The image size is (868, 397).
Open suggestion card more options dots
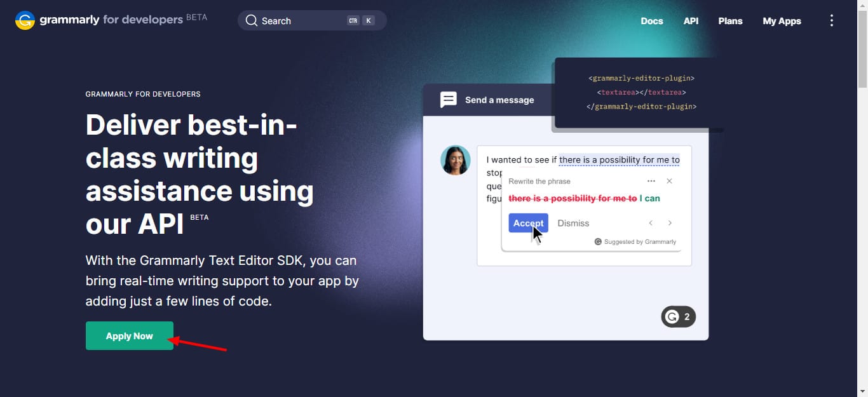point(651,181)
